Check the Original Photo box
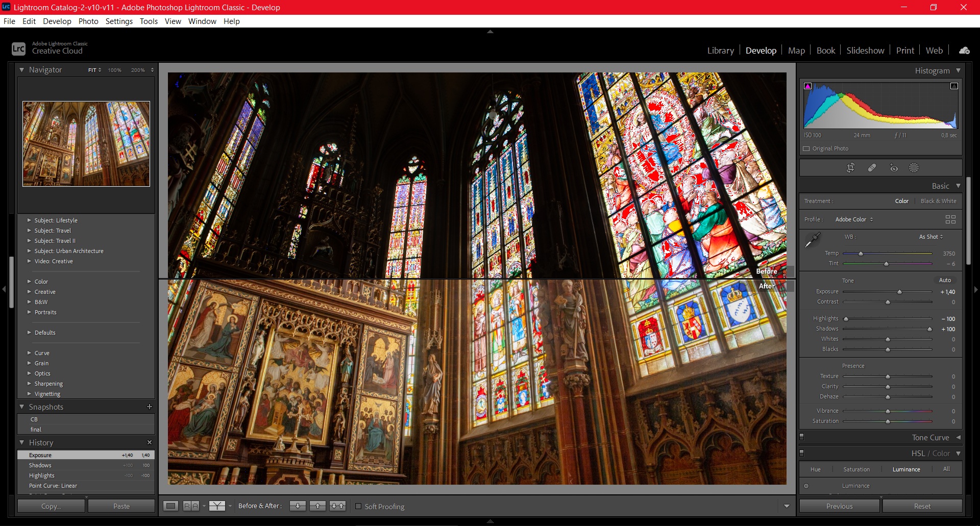 pos(806,148)
